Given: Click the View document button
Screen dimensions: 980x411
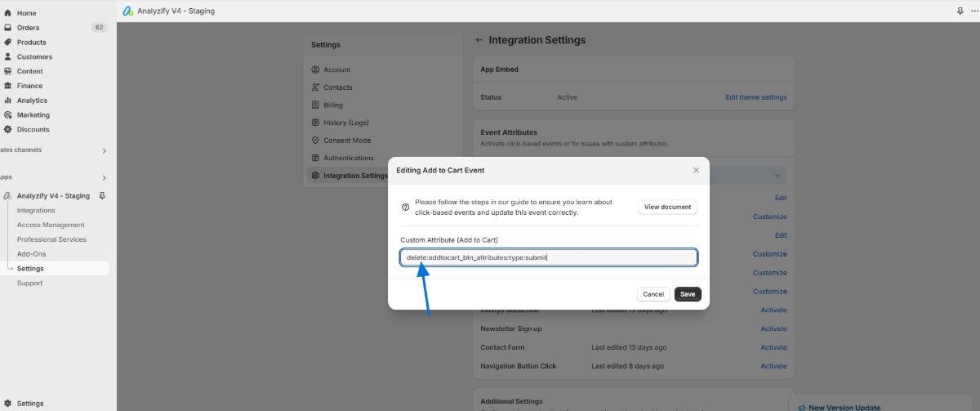Looking at the screenshot, I should click(x=667, y=207).
